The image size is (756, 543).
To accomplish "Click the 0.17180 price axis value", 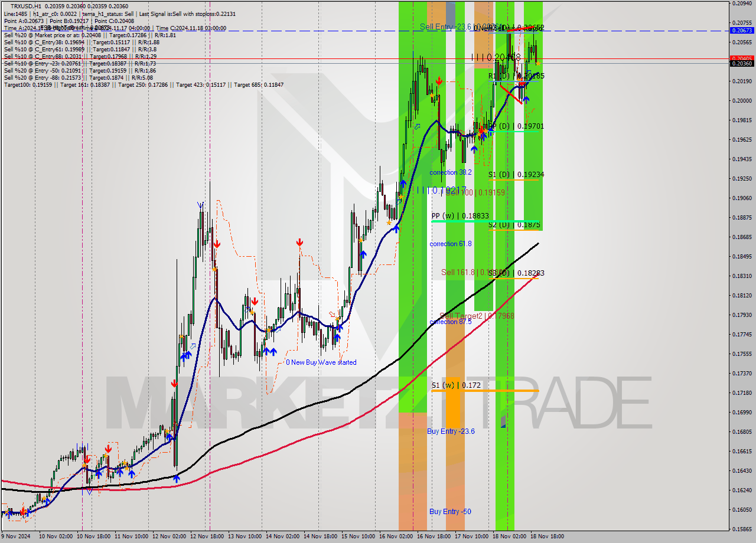I will pyautogui.click(x=742, y=392).
